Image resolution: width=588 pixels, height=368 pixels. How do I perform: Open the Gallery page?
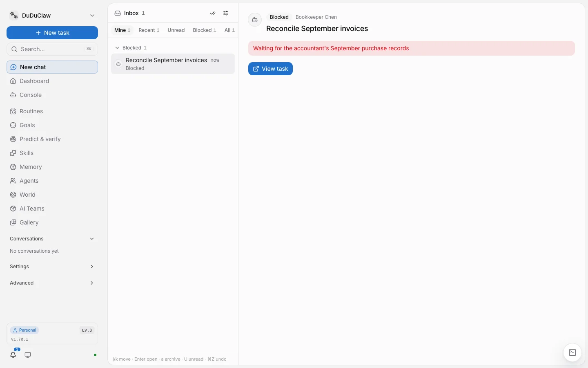point(52,222)
